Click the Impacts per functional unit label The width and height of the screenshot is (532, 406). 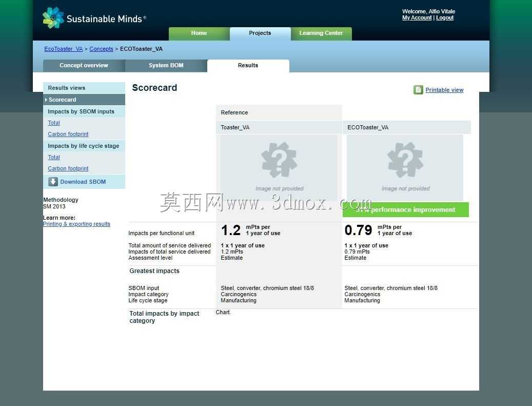[x=162, y=233]
